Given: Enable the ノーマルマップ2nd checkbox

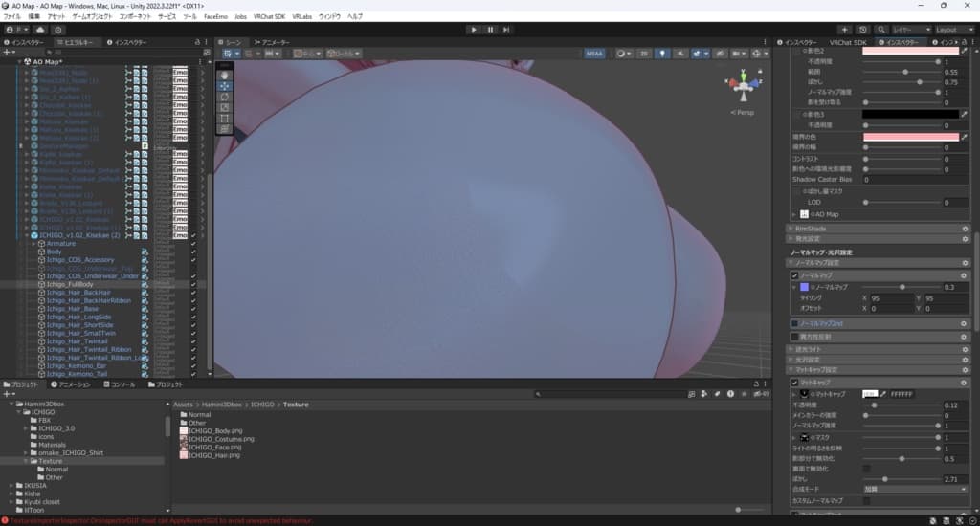Looking at the screenshot, I should coord(795,324).
